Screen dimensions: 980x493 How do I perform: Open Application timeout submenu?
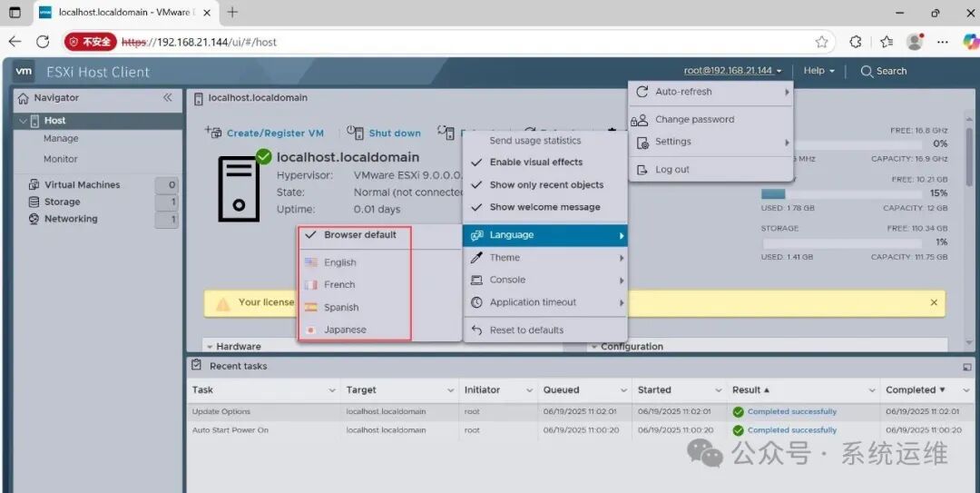[x=545, y=303]
